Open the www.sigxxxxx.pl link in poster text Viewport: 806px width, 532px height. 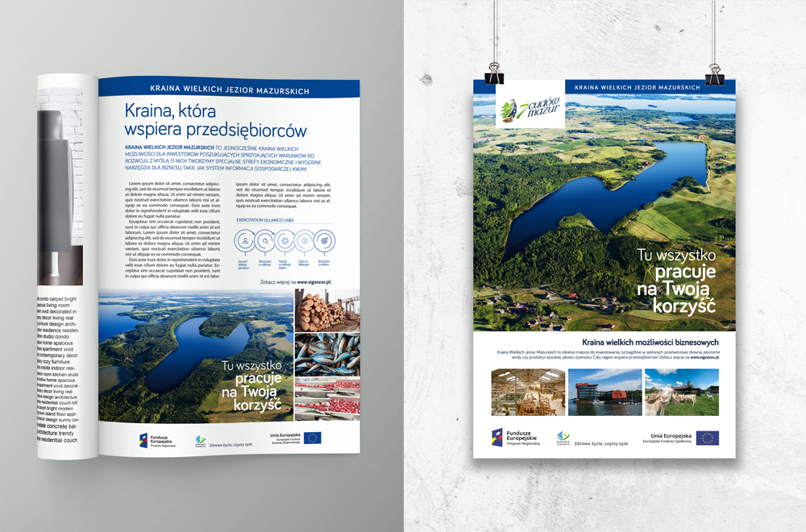pos(704,357)
